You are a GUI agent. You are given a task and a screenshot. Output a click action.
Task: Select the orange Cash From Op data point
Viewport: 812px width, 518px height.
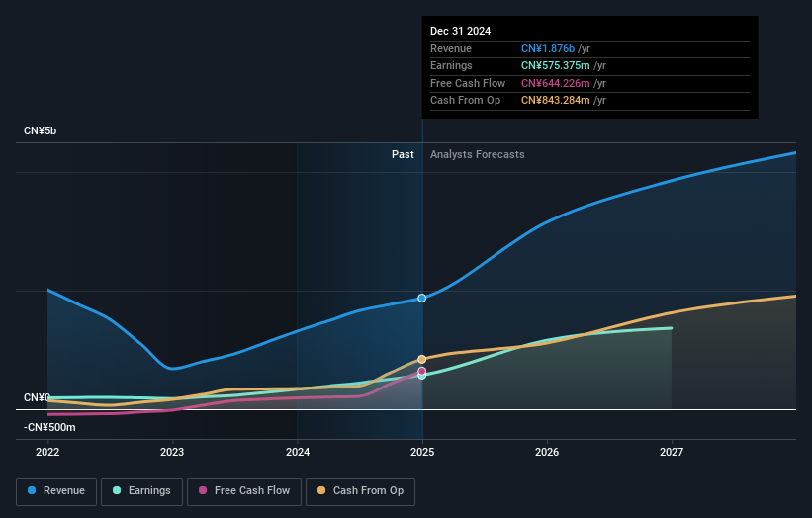tap(422, 359)
